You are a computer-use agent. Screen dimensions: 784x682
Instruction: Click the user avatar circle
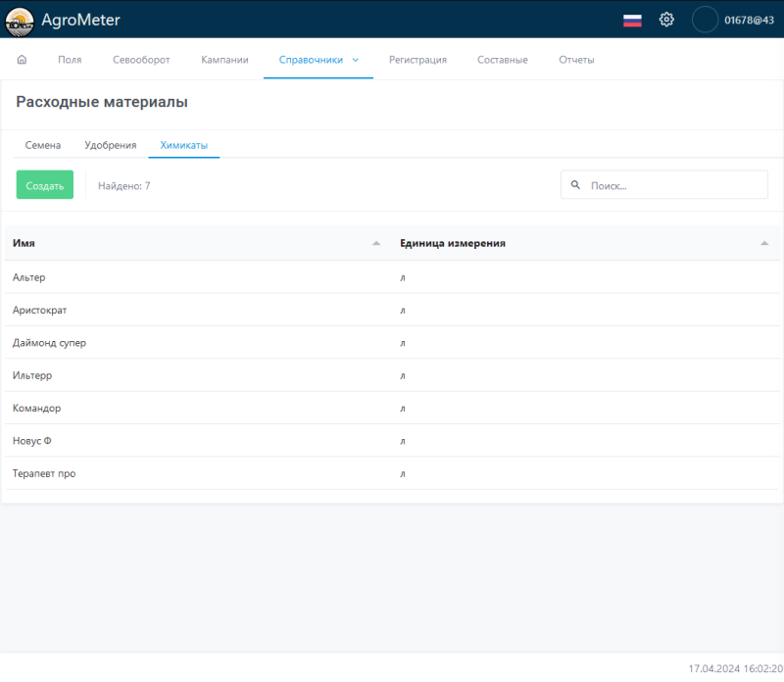coord(705,20)
